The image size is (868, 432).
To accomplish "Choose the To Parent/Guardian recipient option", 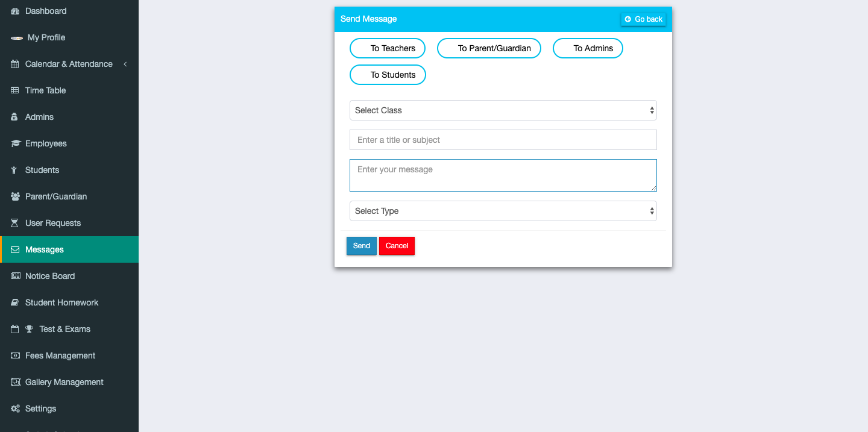I will (x=489, y=48).
